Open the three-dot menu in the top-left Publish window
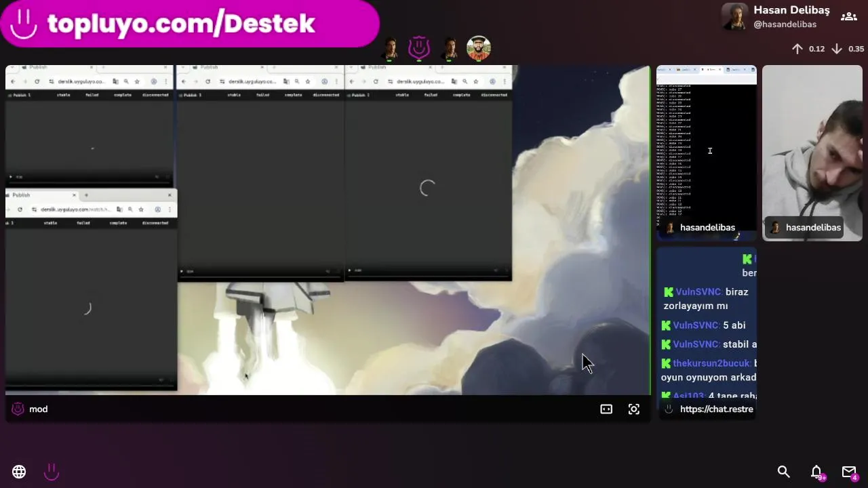 point(167,81)
